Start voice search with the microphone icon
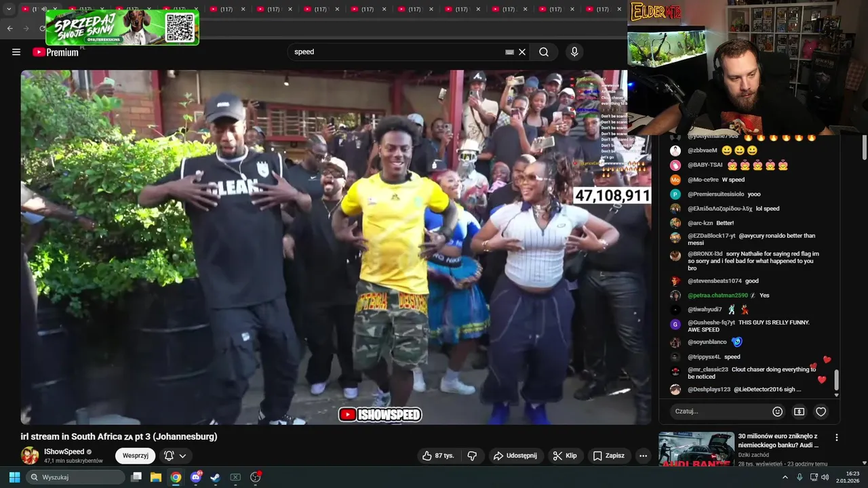Screen dimensions: 868x488 [574, 52]
